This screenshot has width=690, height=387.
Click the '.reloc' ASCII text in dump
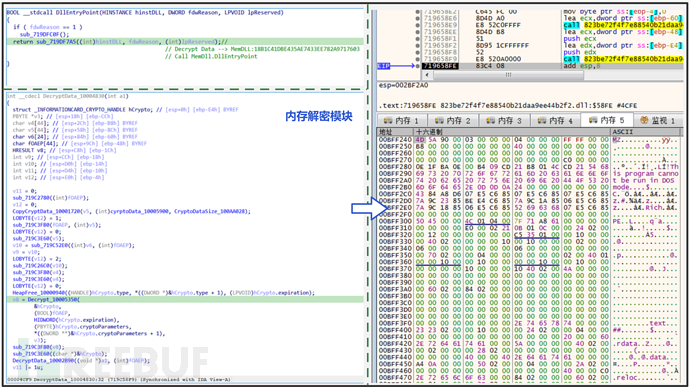pyautogui.click(x=625, y=378)
